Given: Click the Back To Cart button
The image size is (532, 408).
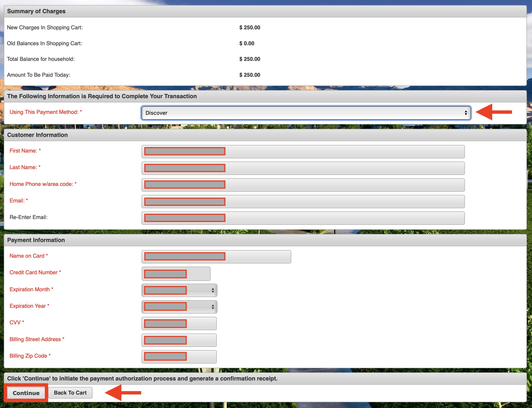Looking at the screenshot, I should click(70, 393).
